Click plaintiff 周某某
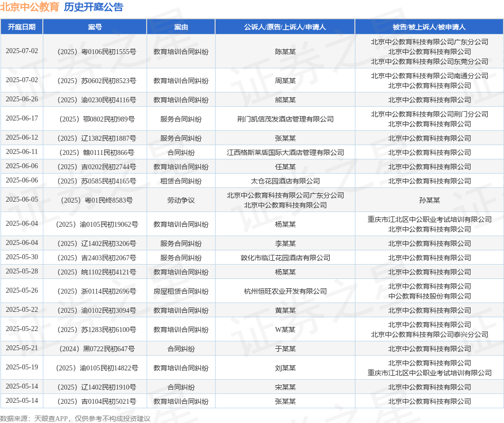 [285, 81]
